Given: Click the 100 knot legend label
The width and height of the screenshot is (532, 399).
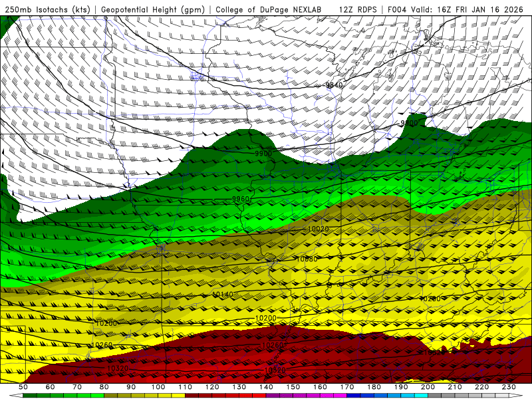Looking at the screenshot, I should coord(158,387).
